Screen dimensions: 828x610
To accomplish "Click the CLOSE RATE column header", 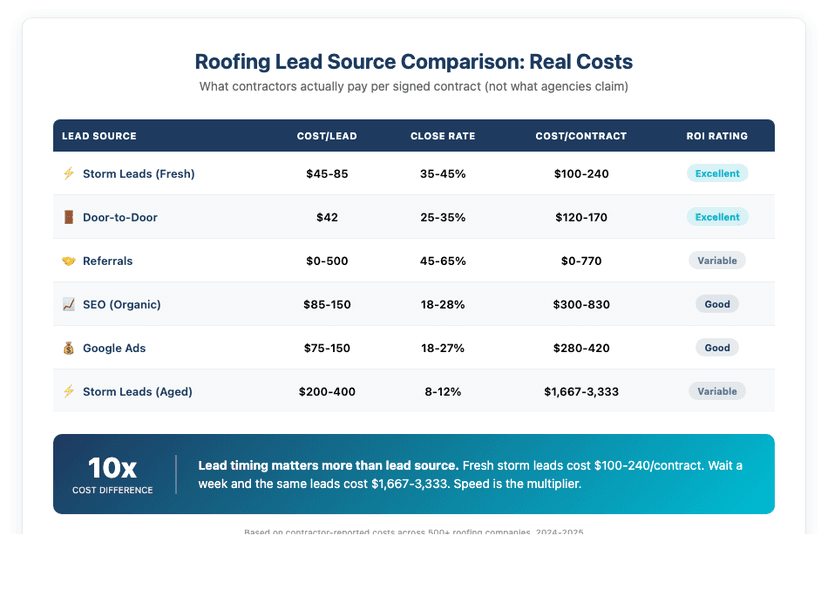I will coord(443,136).
